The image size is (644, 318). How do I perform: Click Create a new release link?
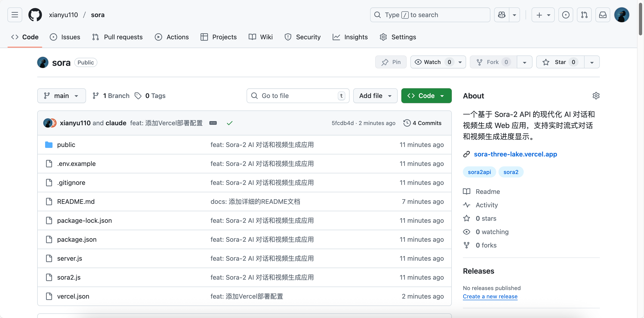tap(490, 296)
